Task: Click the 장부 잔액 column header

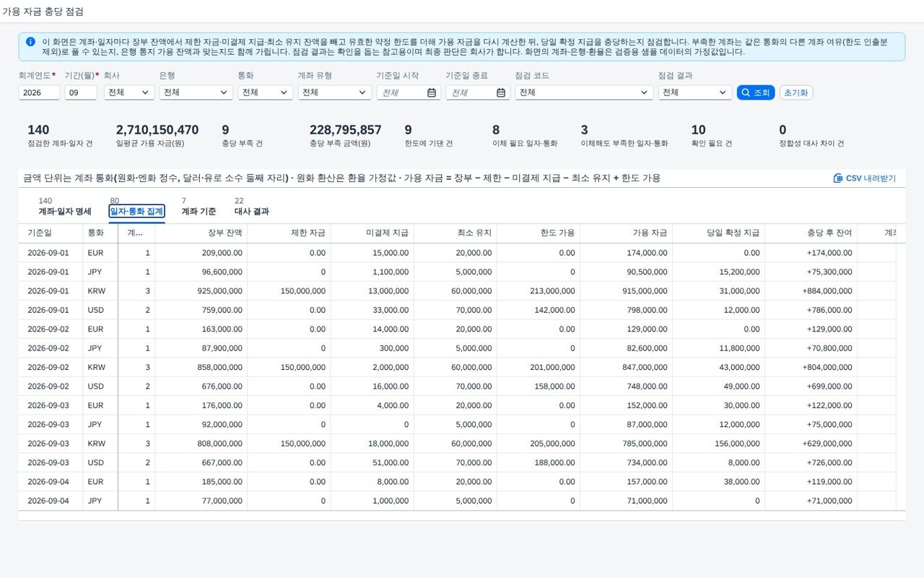Action: point(201,233)
